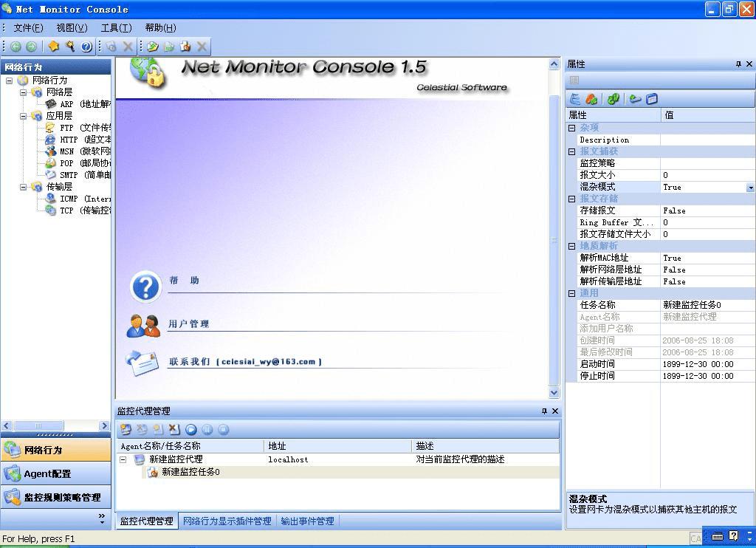Screen dimensions: 756x548
Task: Open the 帮助(H) menu
Action: [160, 28]
